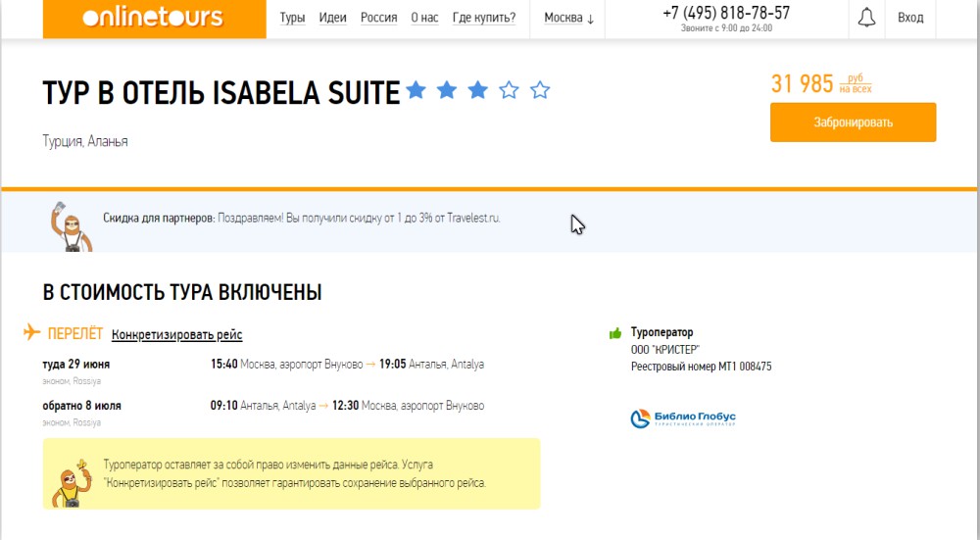Click the В СТОИМОСТЬ ТУРА ВКЛЮЧЕНЫ heading
Image resolution: width=980 pixels, height=540 pixels.
tap(182, 292)
